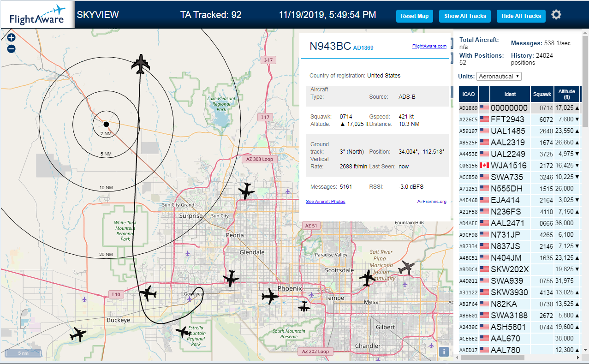Image resolution: width=589 pixels, height=364 pixels.
Task: Select the aircraft north of Tempe
Action: tap(367, 278)
